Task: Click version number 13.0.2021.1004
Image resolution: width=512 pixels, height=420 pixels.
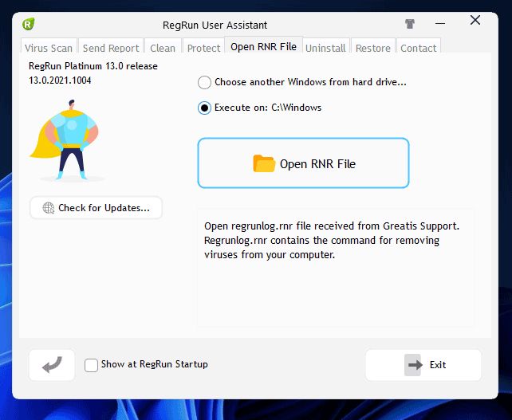Action: (x=60, y=80)
